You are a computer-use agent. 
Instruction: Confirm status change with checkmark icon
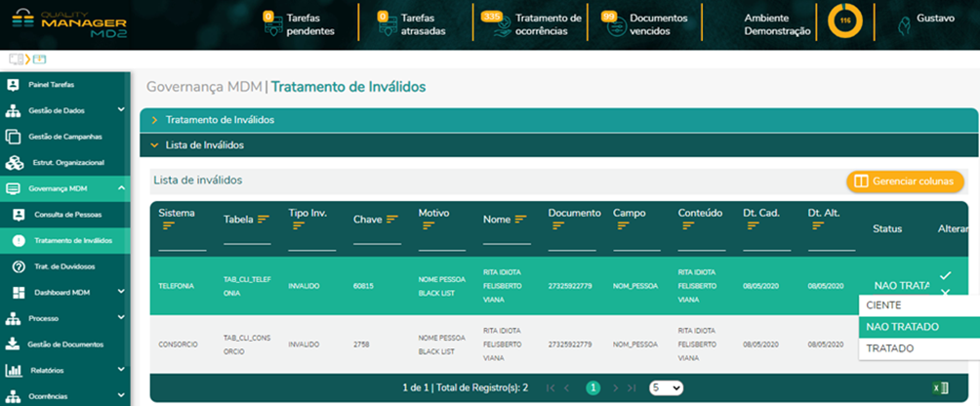944,276
